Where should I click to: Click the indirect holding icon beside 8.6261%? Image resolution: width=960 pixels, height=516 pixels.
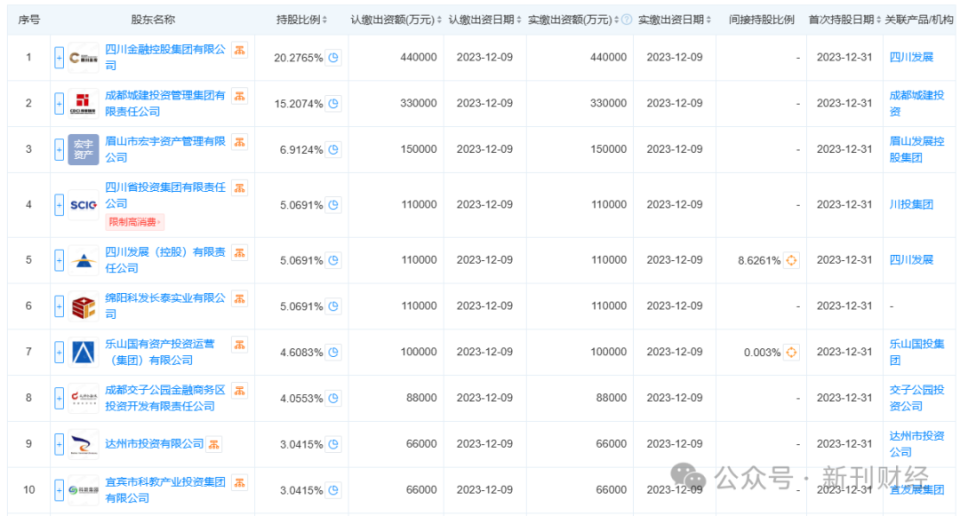click(791, 260)
